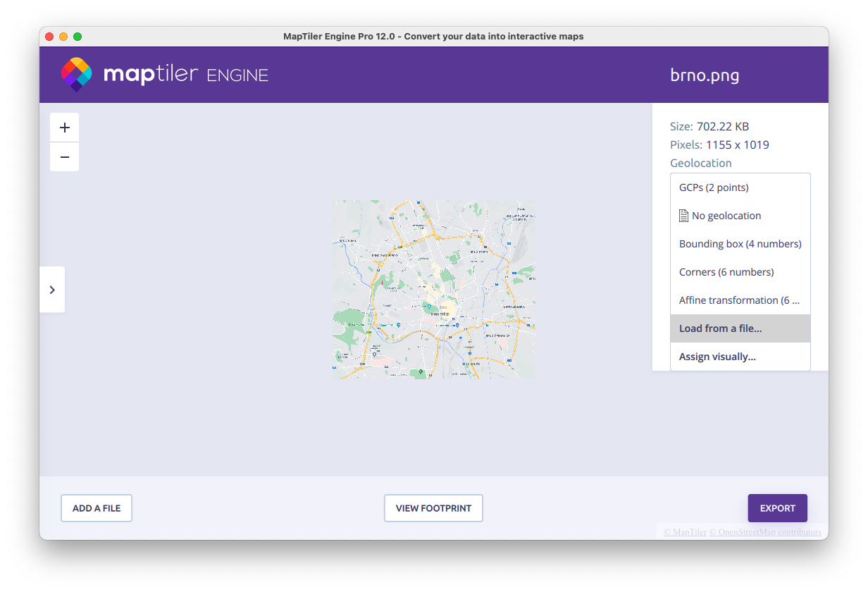Close the MapTiler Engine window
This screenshot has width=868, height=592.
(49, 37)
